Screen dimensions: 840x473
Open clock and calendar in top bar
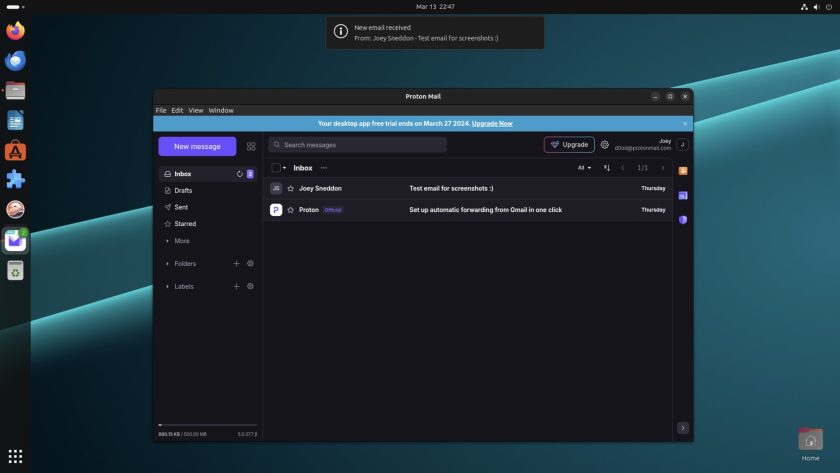(435, 6)
